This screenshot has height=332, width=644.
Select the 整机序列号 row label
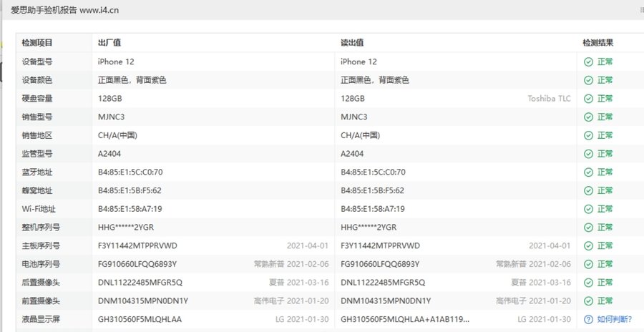tap(41, 228)
